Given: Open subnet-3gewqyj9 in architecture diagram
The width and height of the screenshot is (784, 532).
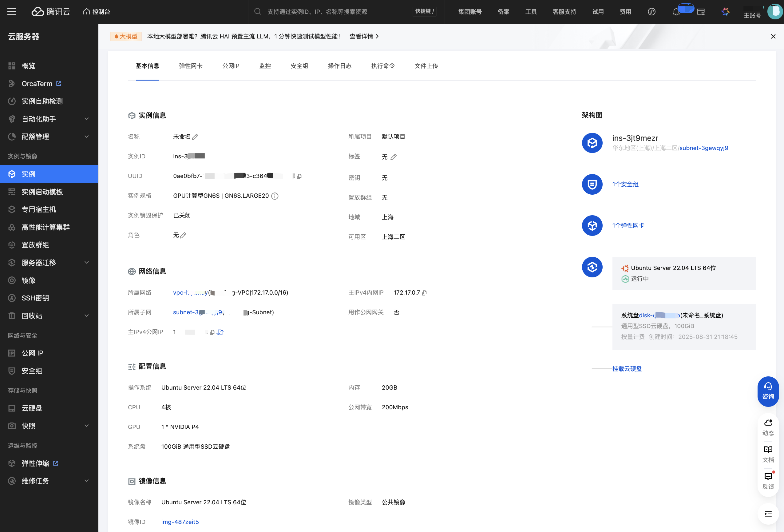Looking at the screenshot, I should coord(703,148).
